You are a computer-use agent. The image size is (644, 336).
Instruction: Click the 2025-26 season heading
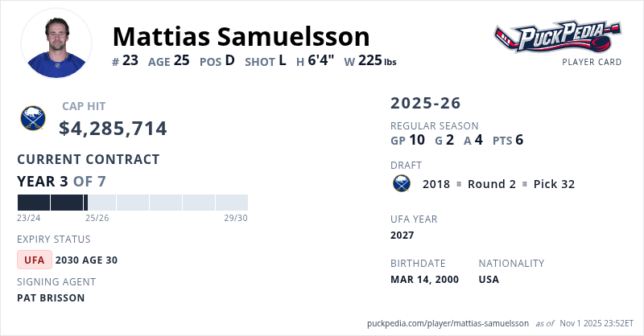[x=426, y=103]
